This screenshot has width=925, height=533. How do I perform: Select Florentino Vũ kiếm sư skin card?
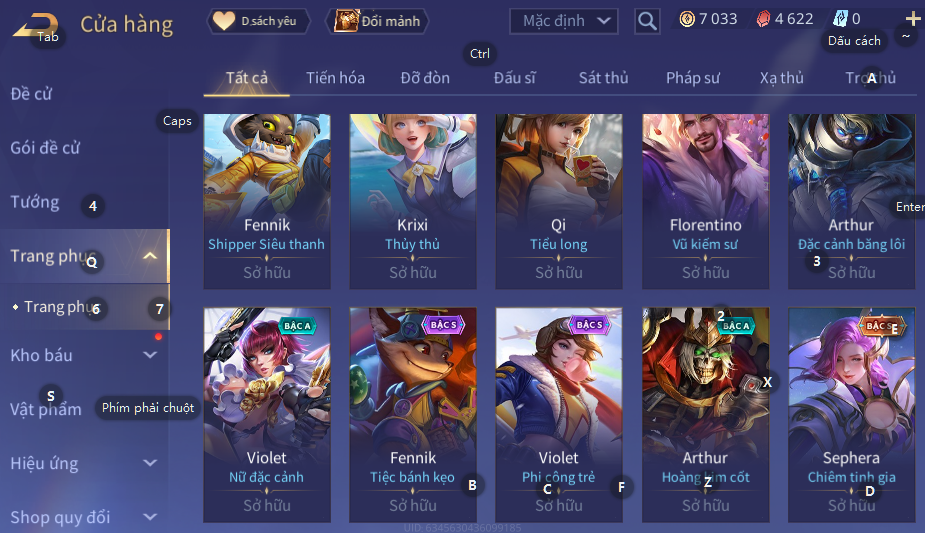tap(706, 202)
